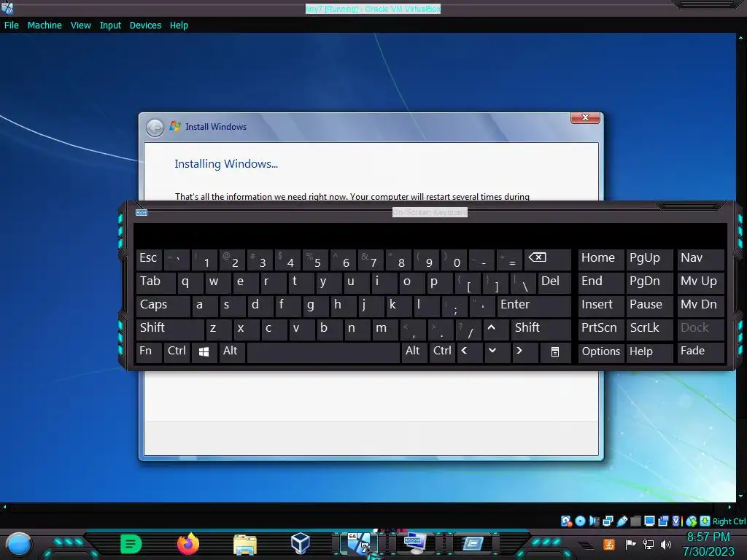Tap the context menu key on the keyboard
The height and width of the screenshot is (560, 747).
[x=555, y=352]
